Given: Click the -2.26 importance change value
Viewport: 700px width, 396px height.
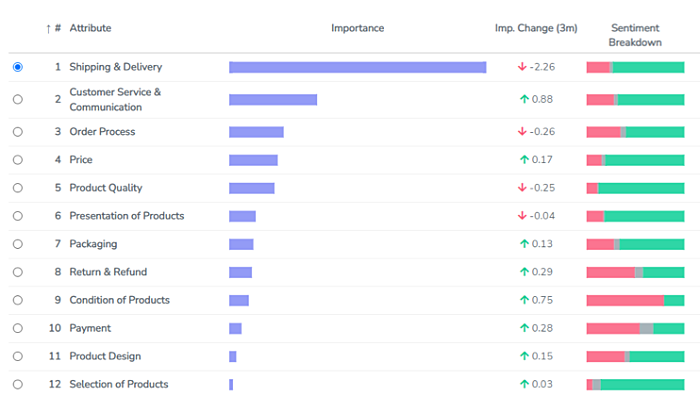Looking at the screenshot, I should click(x=542, y=67).
